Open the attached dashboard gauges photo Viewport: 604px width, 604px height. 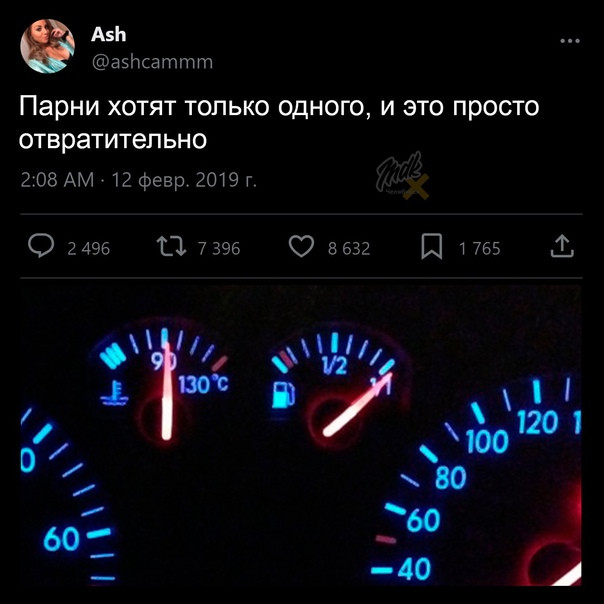(301, 435)
